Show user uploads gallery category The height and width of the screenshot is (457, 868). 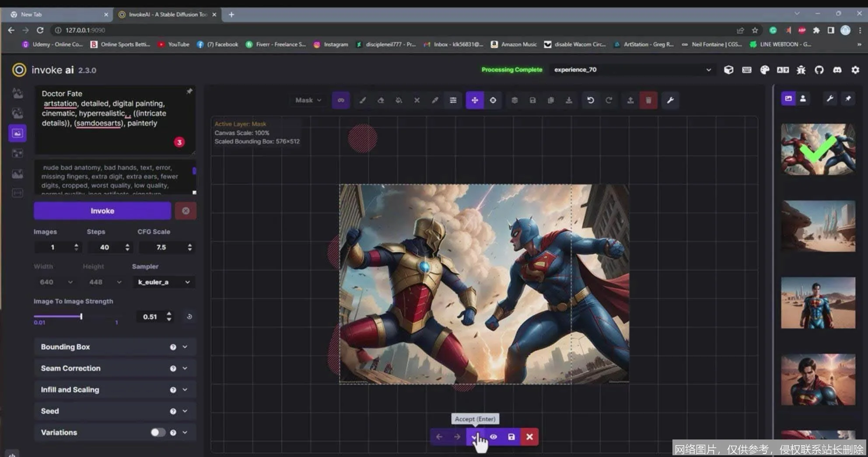point(803,98)
